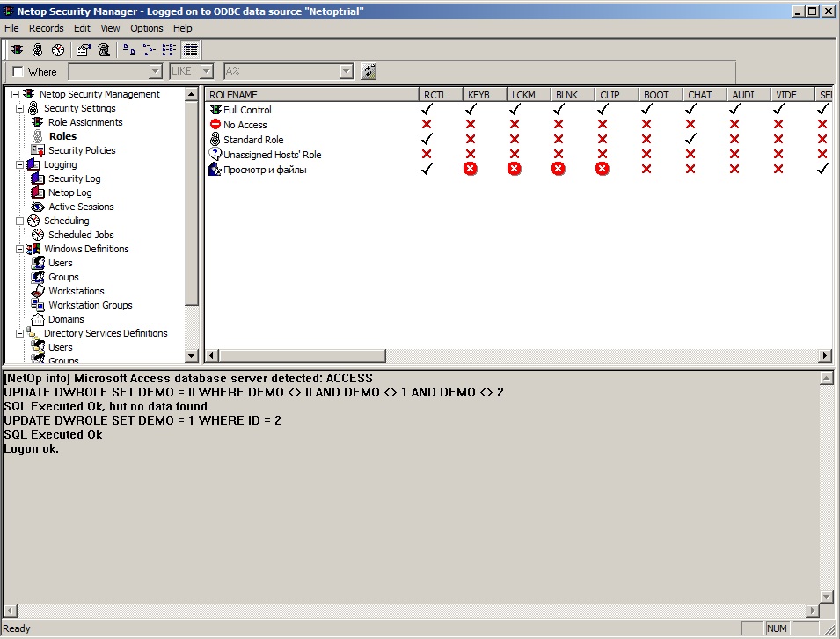Screen dimensions: 840x639
Task: Click the Security Log book icon
Action: click(x=38, y=178)
